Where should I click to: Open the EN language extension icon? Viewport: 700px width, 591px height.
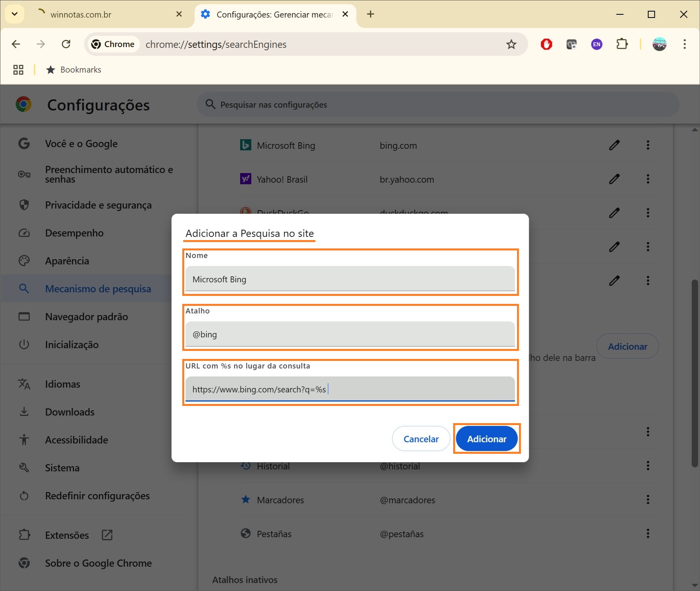597,44
